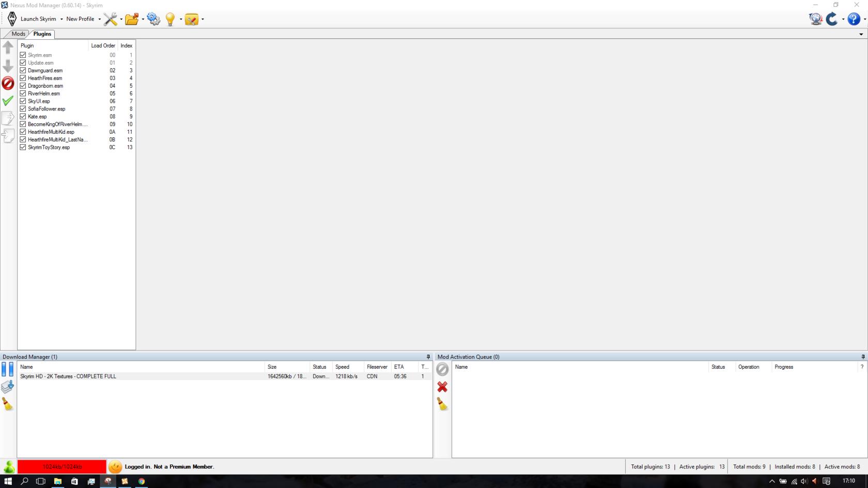Pause the download with the blue pause icon
Screen dimensions: 868x488
click(x=8, y=369)
